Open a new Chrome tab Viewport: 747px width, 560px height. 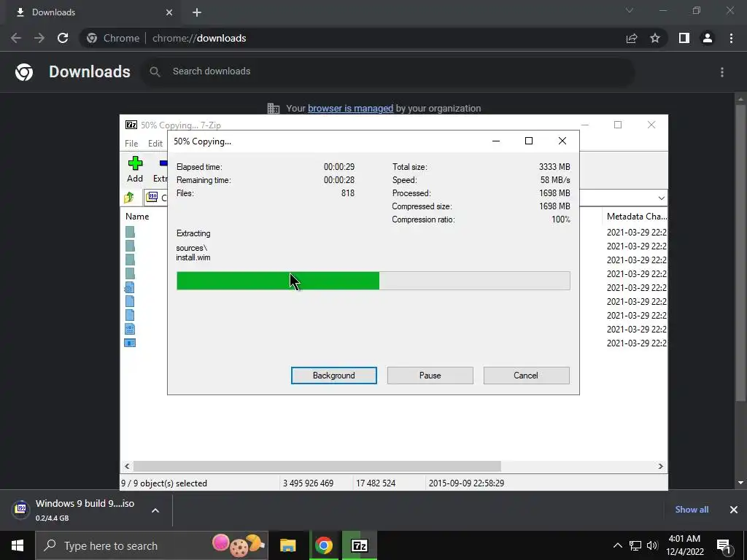(197, 12)
